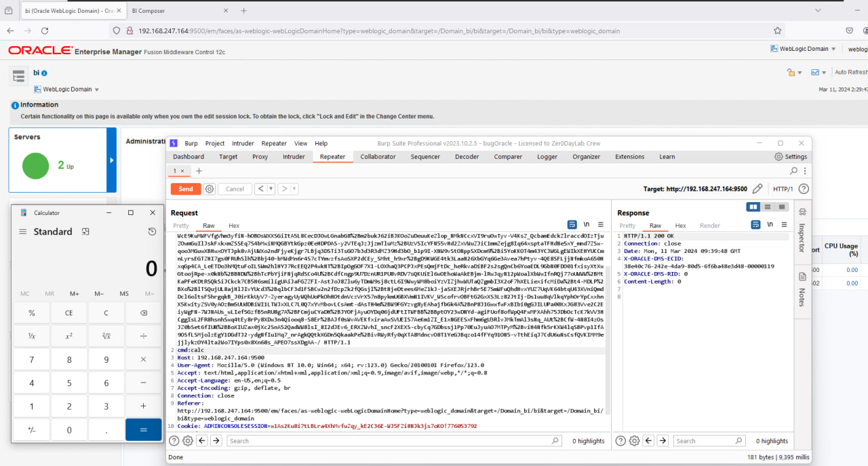The width and height of the screenshot is (868, 466).
Task: Open Repeater help question mark icon
Action: [802, 189]
